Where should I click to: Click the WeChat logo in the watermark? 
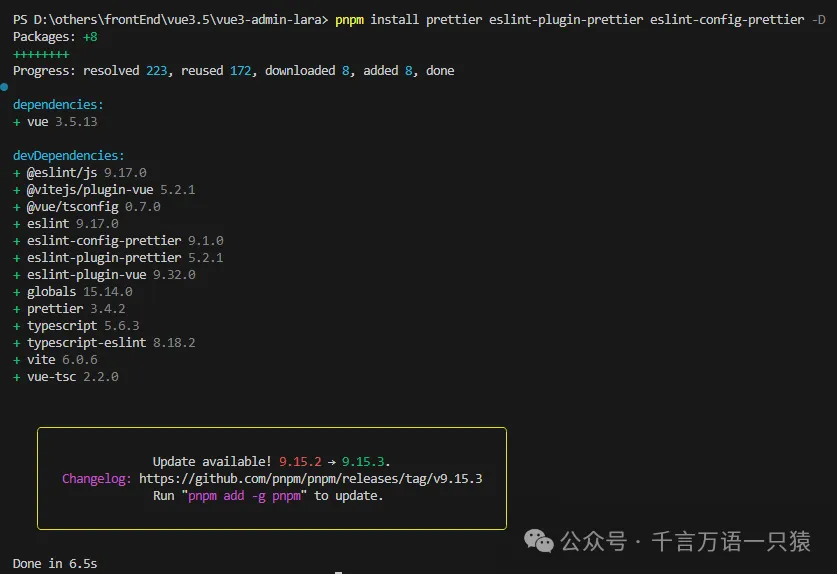tap(540, 541)
